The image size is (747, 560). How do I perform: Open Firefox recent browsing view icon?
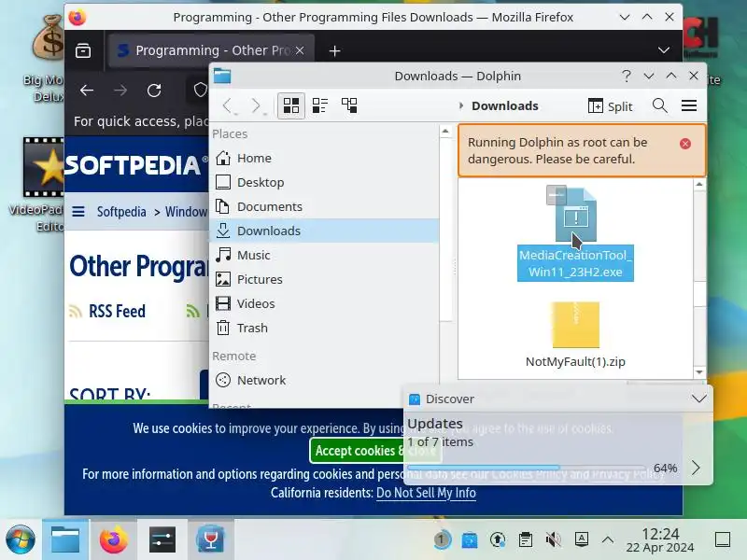pos(83,50)
